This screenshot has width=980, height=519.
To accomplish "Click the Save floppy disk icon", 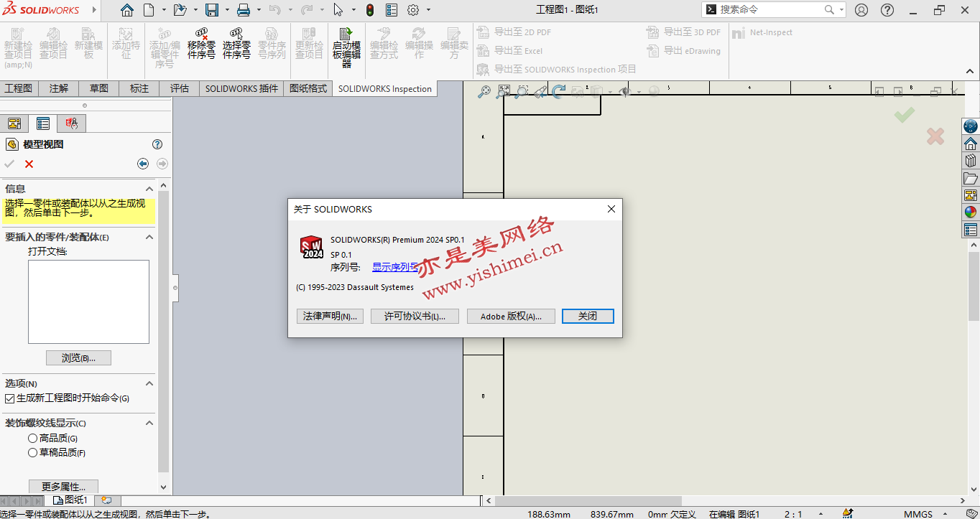I will click(x=212, y=10).
